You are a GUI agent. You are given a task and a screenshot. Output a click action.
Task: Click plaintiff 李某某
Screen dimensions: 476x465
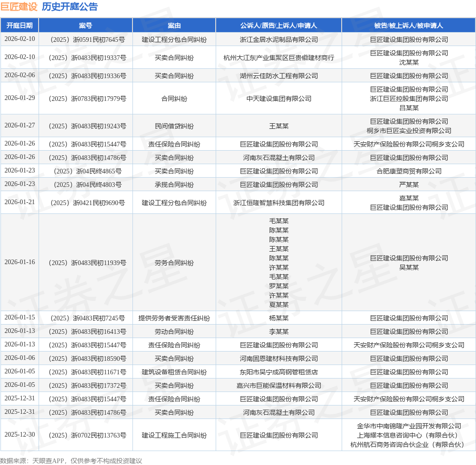coord(279,332)
